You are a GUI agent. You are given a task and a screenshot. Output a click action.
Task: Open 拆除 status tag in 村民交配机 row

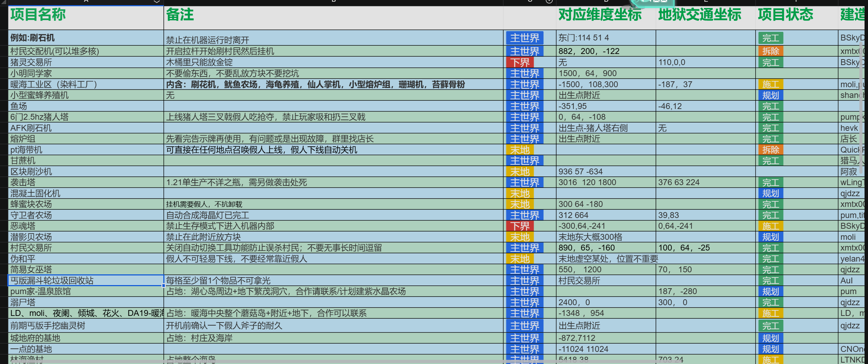771,51
